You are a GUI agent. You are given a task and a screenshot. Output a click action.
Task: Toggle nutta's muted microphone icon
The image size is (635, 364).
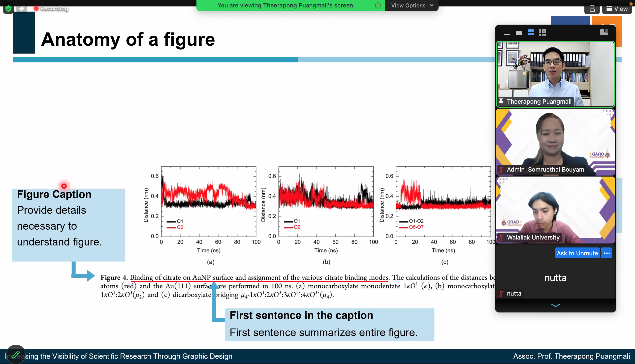(501, 294)
